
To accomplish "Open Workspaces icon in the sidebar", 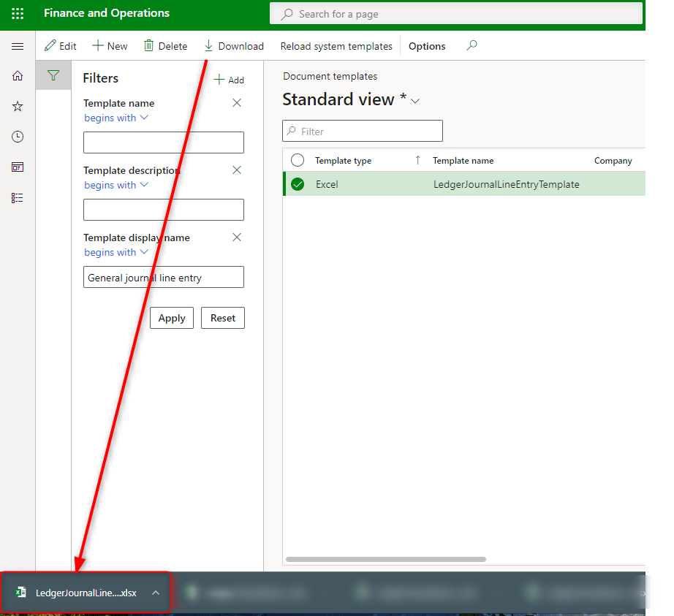I will tap(18, 167).
